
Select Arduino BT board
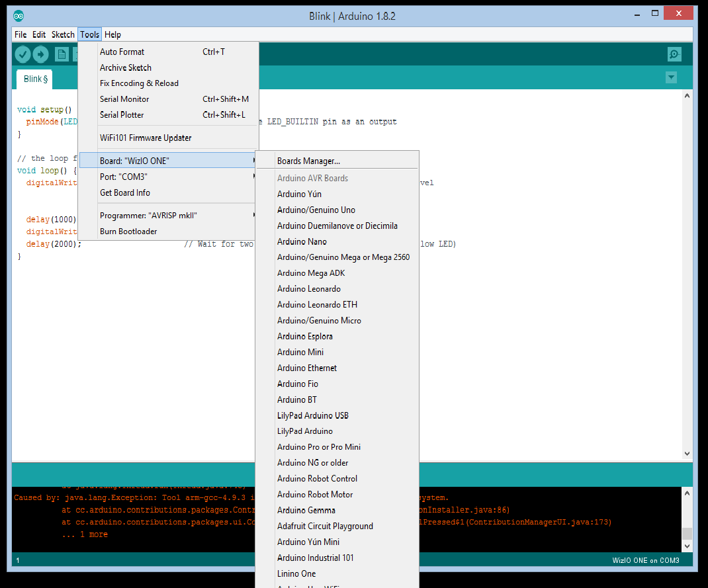click(337, 399)
